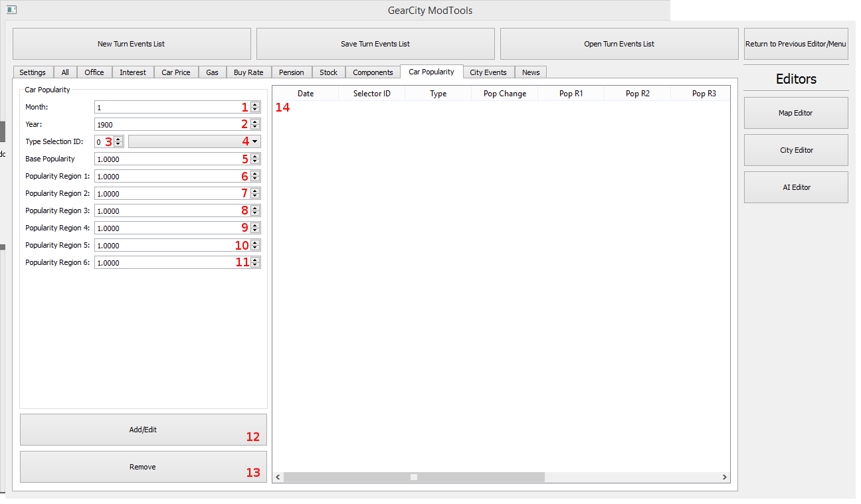This screenshot has height=504, width=861.
Task: Open the Type Selection dropdown
Action: 195,141
